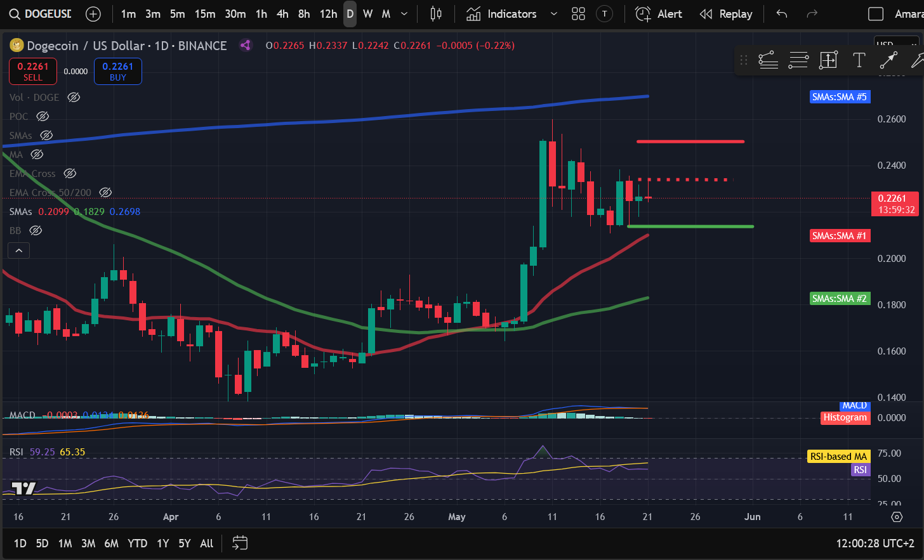This screenshot has height=560, width=924.
Task: Redo the last chart action
Action: 812,14
